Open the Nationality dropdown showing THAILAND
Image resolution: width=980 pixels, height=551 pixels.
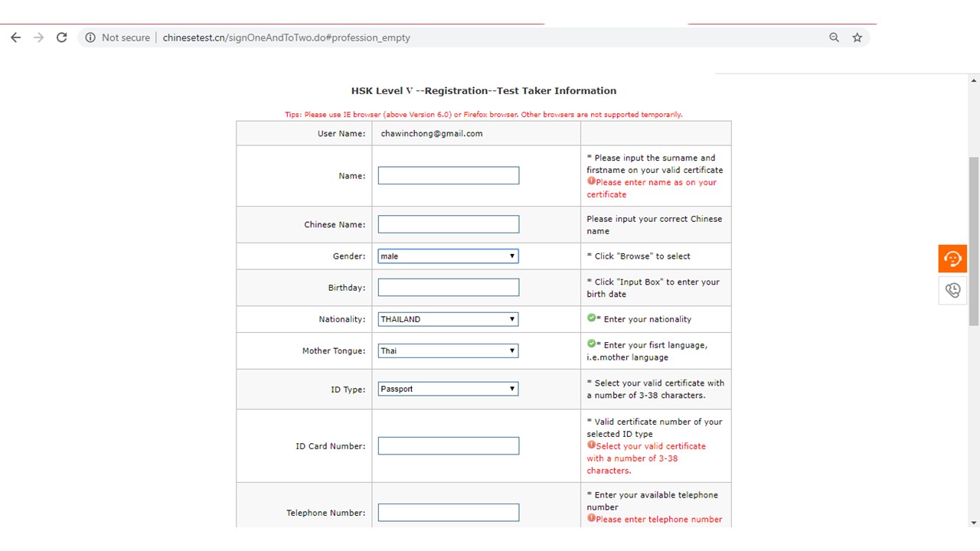click(x=448, y=319)
